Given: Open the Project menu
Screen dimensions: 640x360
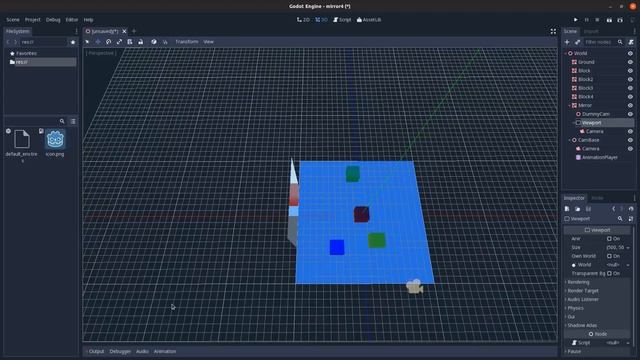Looking at the screenshot, I should tap(33, 20).
